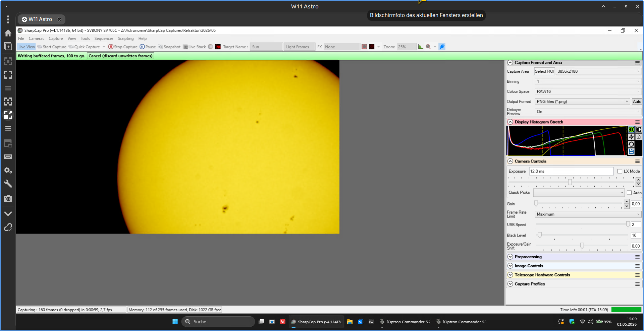Click Cancel (discard unwritten frames) button

coord(120,56)
